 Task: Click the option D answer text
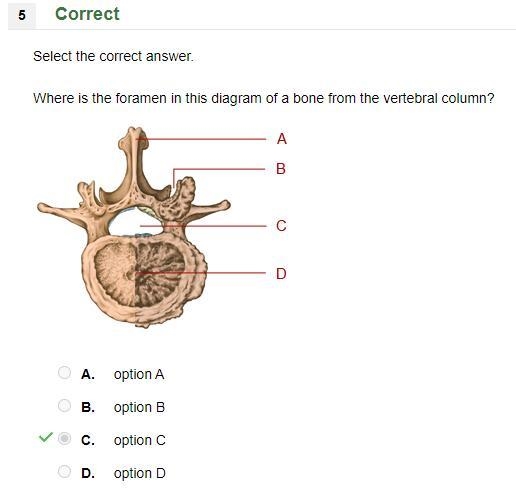pos(140,473)
